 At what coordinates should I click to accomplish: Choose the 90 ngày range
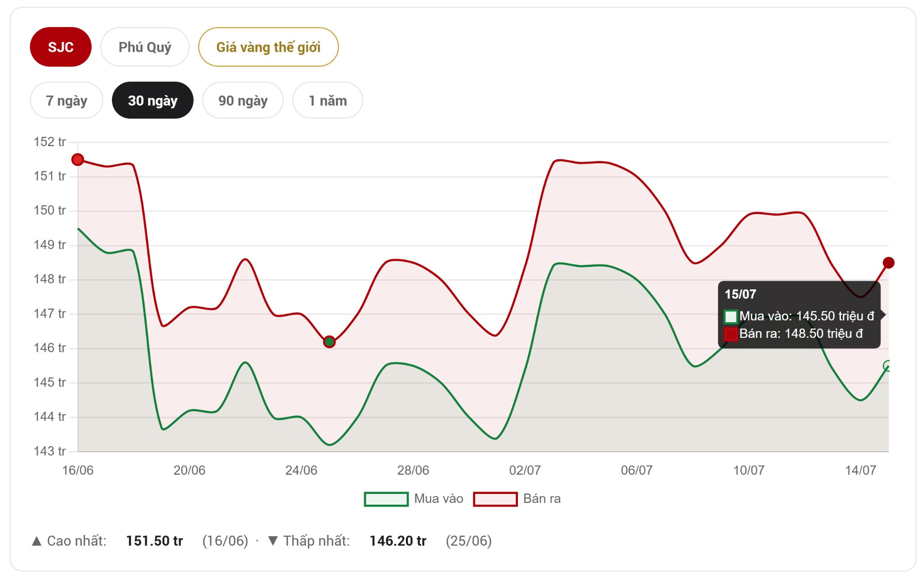(x=243, y=100)
